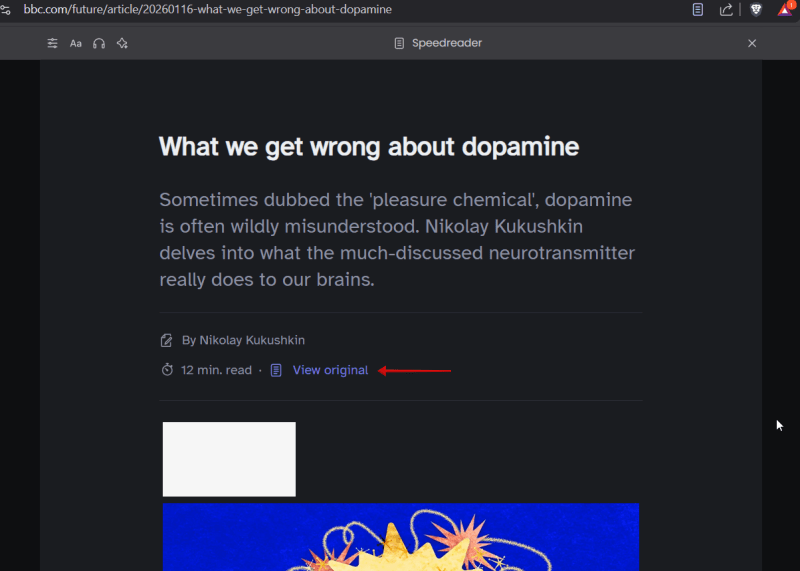
Task: Open the Brave Rewards triangle icon
Action: [x=785, y=10]
